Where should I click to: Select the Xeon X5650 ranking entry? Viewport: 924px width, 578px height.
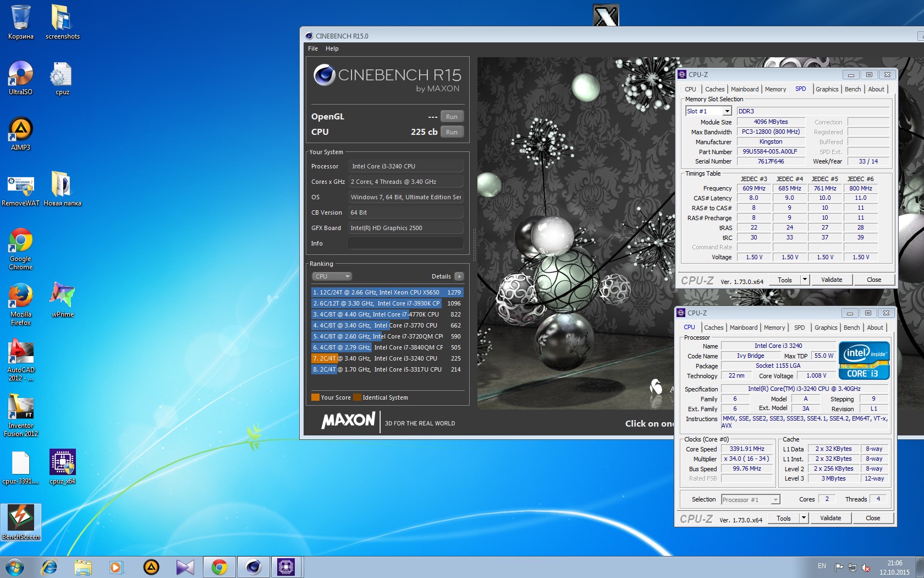387,292
